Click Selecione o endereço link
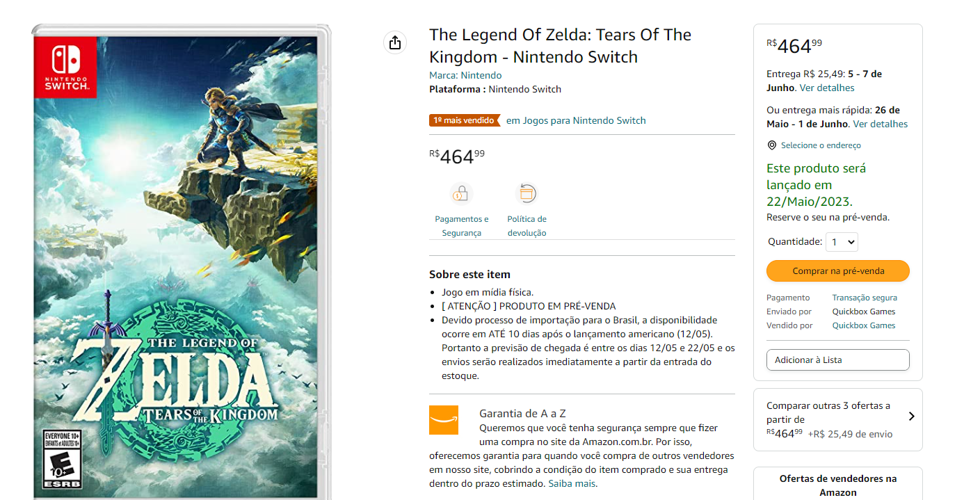 [821, 145]
